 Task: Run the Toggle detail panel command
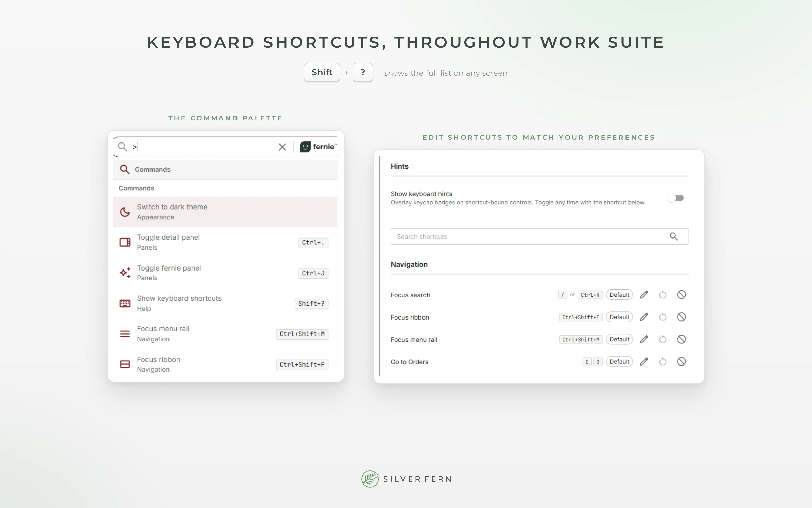225,242
